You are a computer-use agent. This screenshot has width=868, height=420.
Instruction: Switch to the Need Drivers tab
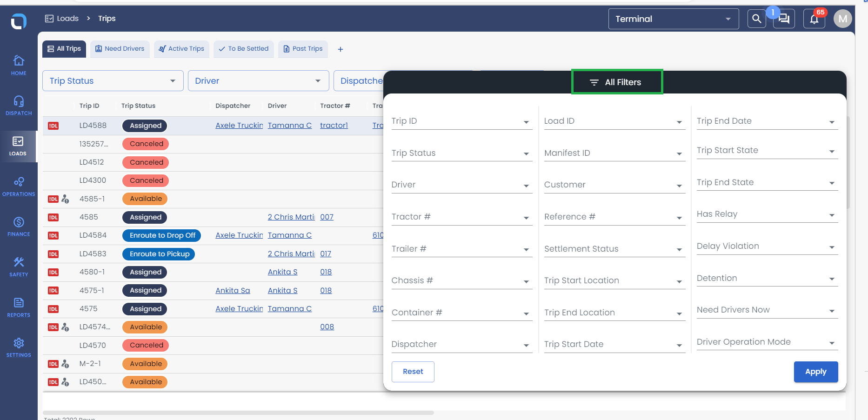coord(120,49)
